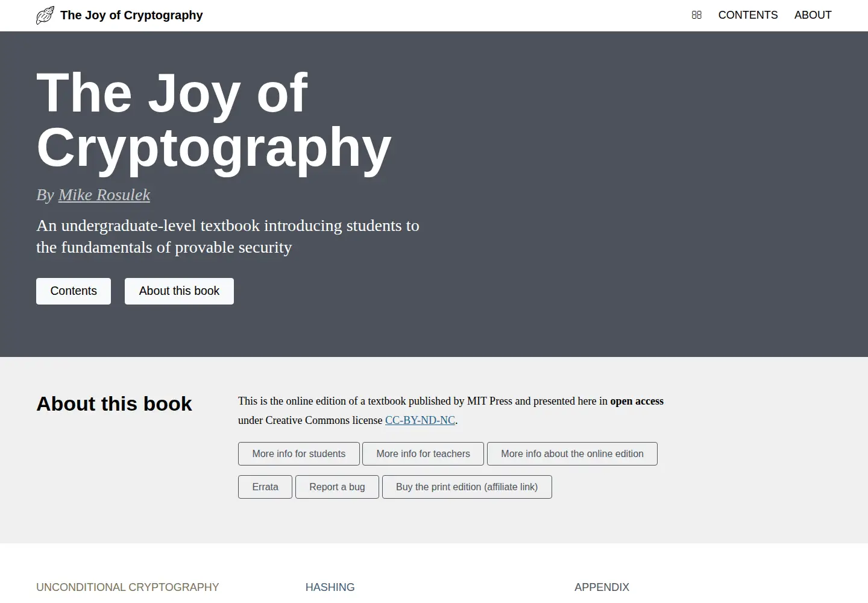Click More info about the online edition
The height and width of the screenshot is (603, 868).
click(572, 454)
